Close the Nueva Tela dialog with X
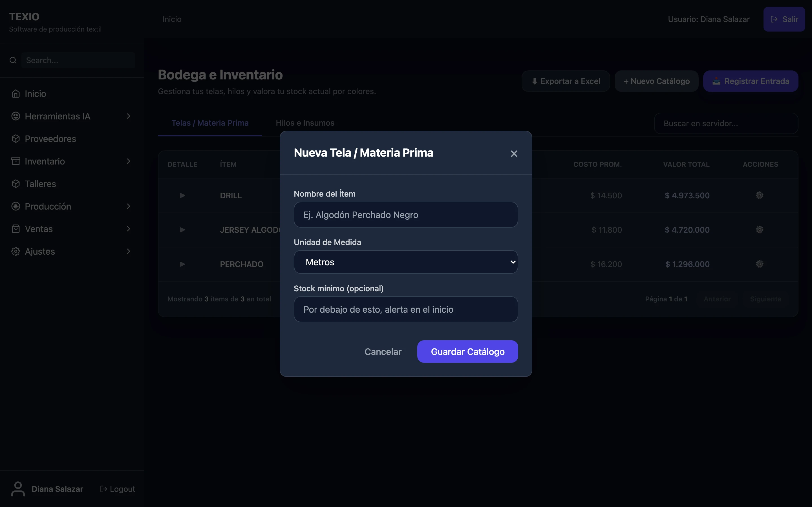Viewport: 812px width, 507px height. click(514, 154)
